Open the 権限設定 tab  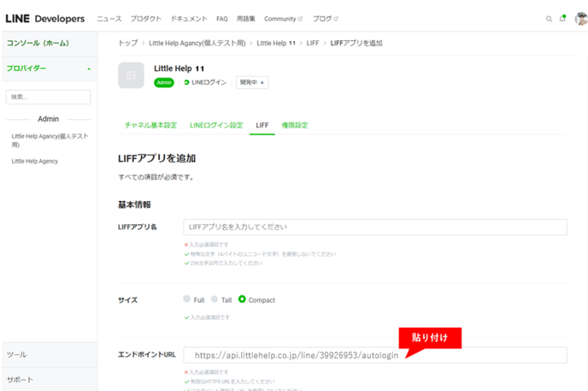[x=294, y=125]
